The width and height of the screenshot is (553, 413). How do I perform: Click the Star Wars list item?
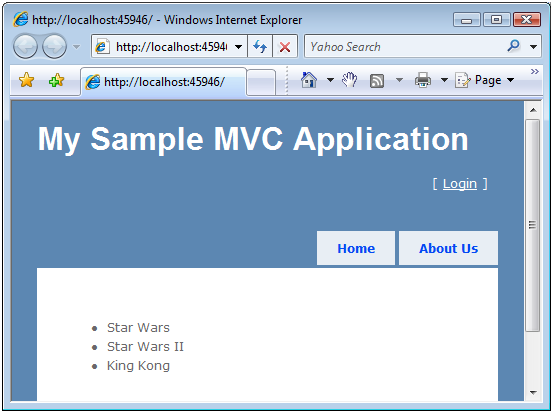[138, 328]
